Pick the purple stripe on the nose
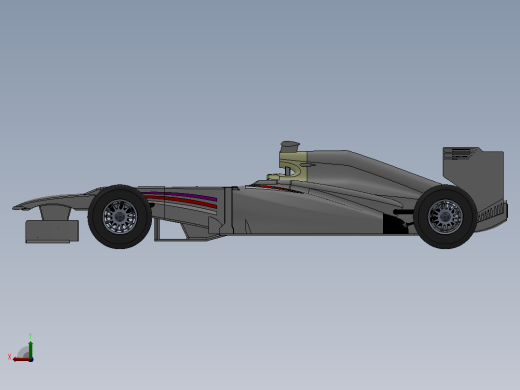 (x=180, y=196)
